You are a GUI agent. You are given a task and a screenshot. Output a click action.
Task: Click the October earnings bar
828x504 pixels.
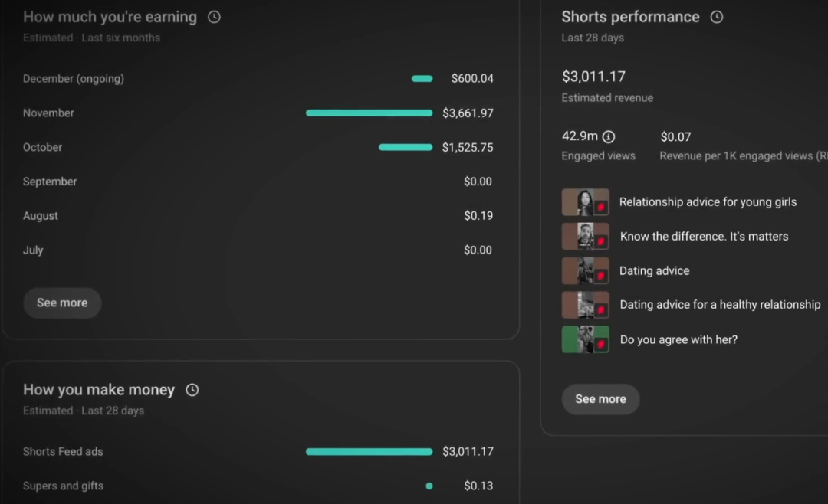406,147
